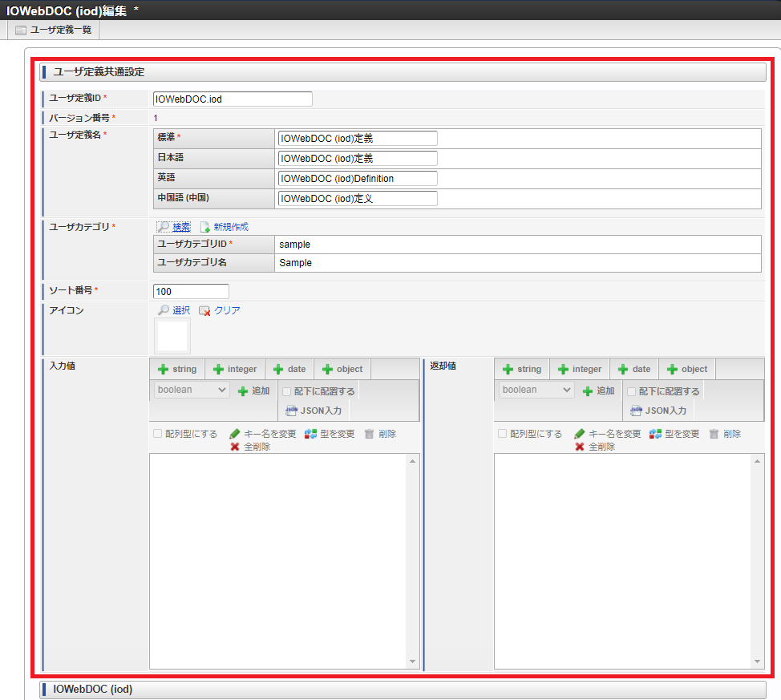This screenshot has height=700, width=781.
Task: Toggle place under checkbox in return values
Action: [x=632, y=391]
